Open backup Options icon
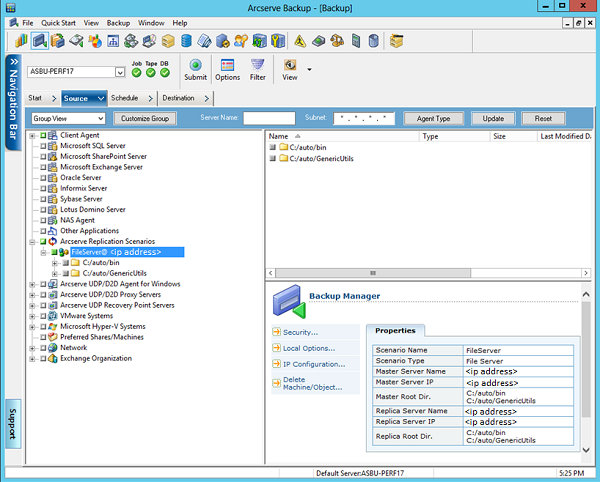600x482 pixels. point(227,70)
